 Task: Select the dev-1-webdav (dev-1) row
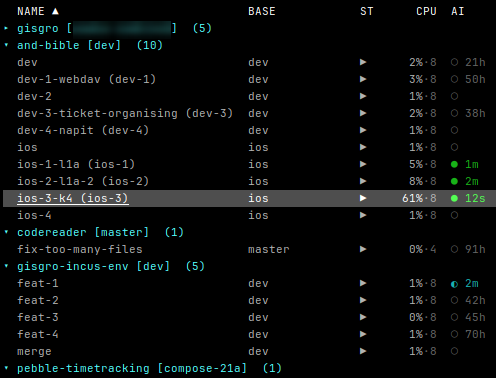(x=249, y=79)
